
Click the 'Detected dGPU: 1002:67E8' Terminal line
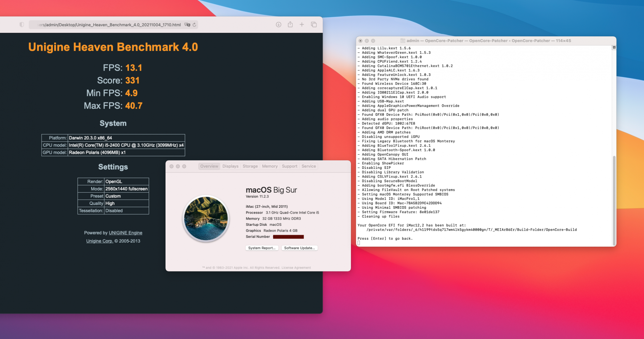[386, 124]
